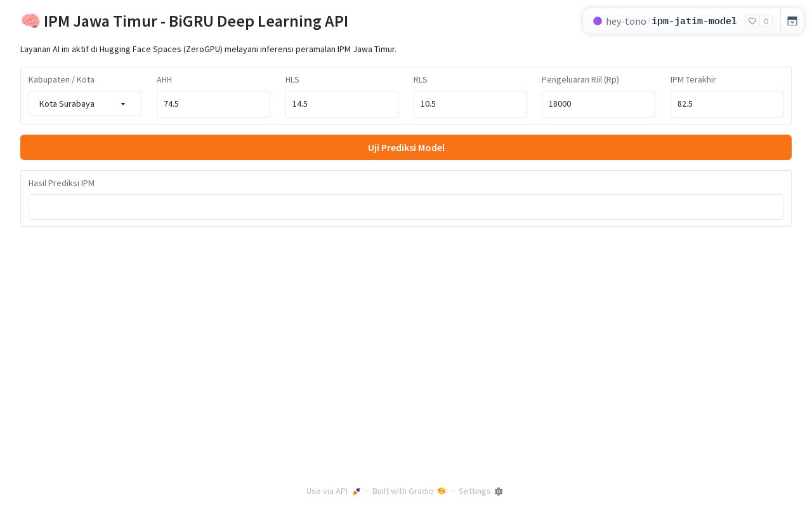Open the Kota Surabaya combo box
This screenshot has height=508, width=812.
[85, 104]
